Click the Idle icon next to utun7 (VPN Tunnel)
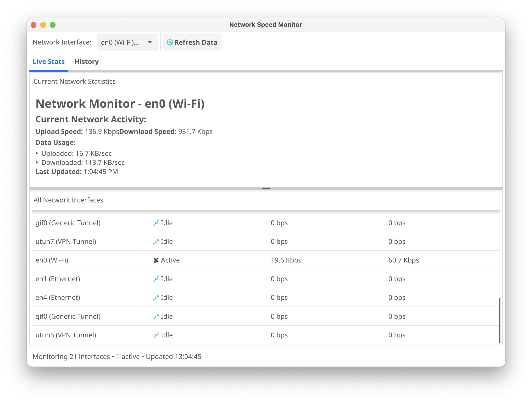This screenshot has width=532, height=402. (x=156, y=241)
